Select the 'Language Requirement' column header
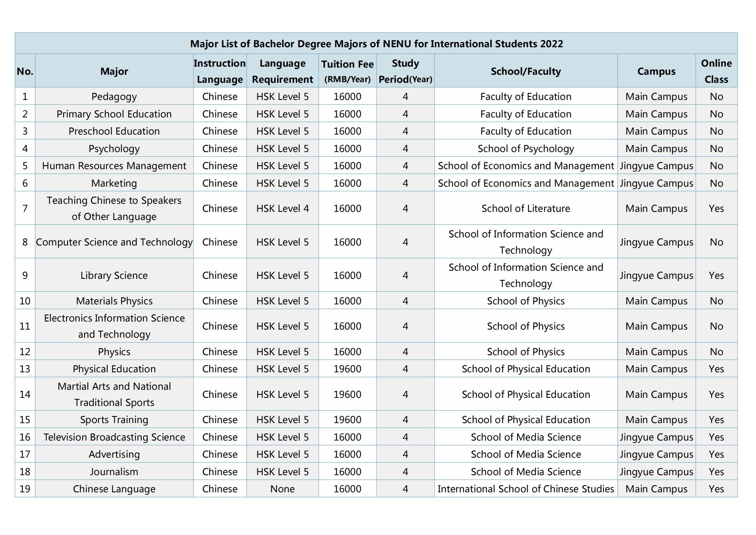The height and width of the screenshot is (535, 756). click(282, 71)
